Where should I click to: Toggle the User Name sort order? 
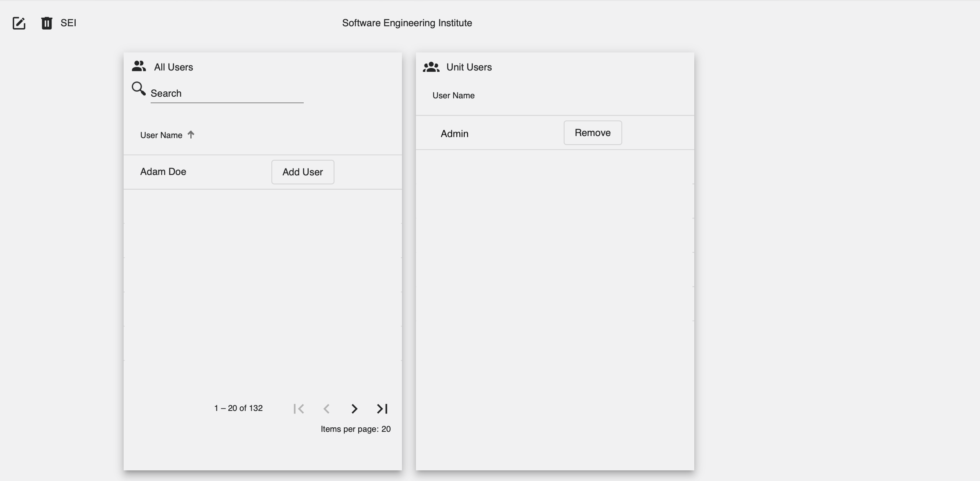point(191,134)
